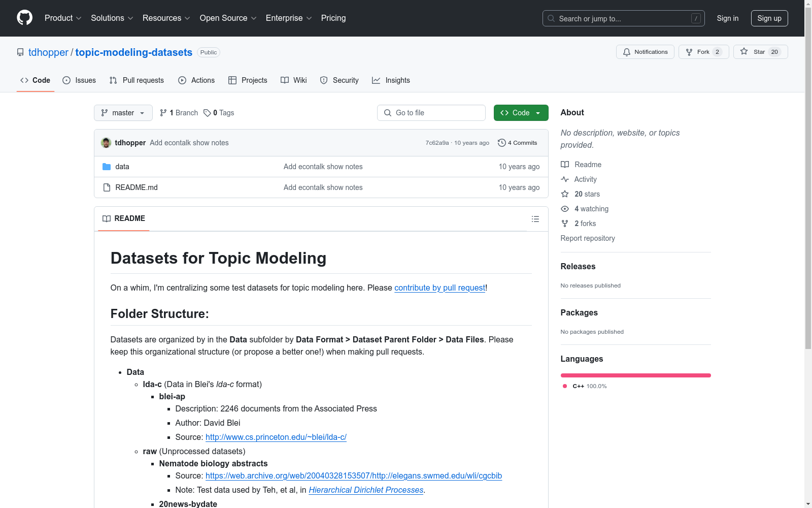Click the GitHub logo icon
Image resolution: width=812 pixels, height=508 pixels.
(x=24, y=18)
